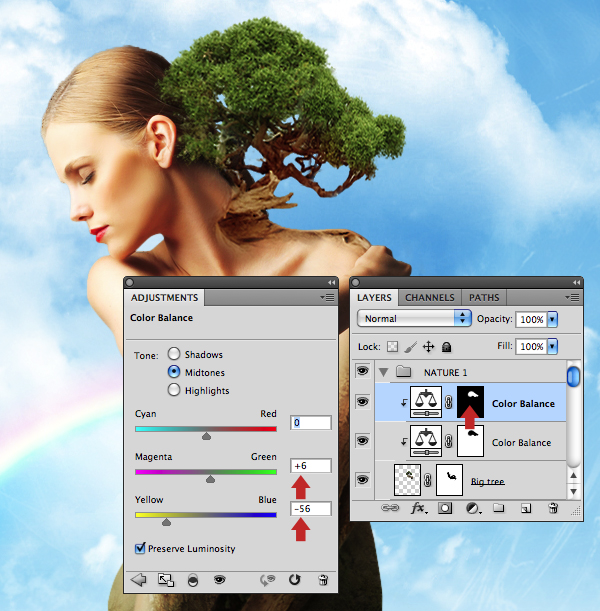This screenshot has width=600, height=611.
Task: Toggle adjustment layer visibility eye in Adjustments footer
Action: [x=220, y=580]
